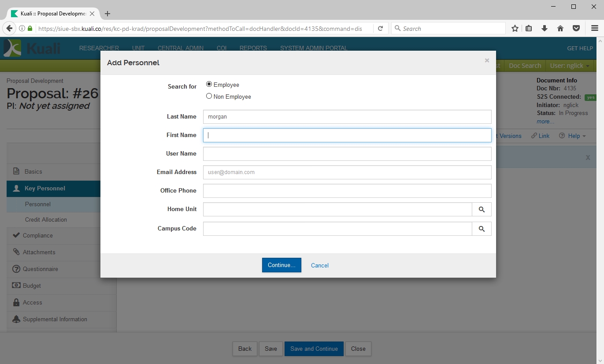Click the Last Name input field
Viewport: 604px width, 364px height.
(x=347, y=117)
